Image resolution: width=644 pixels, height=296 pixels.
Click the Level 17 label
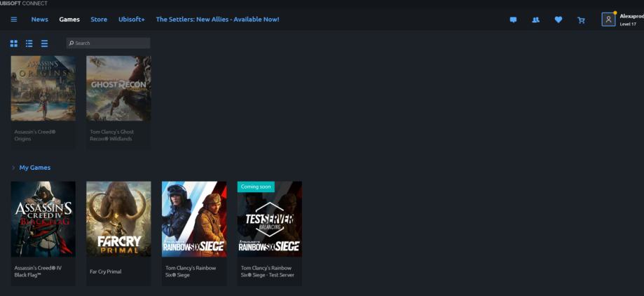click(x=628, y=25)
